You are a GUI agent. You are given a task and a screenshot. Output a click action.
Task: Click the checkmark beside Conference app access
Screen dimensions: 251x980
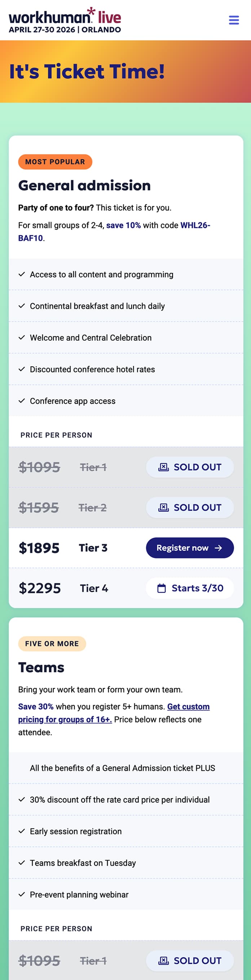[x=22, y=401]
